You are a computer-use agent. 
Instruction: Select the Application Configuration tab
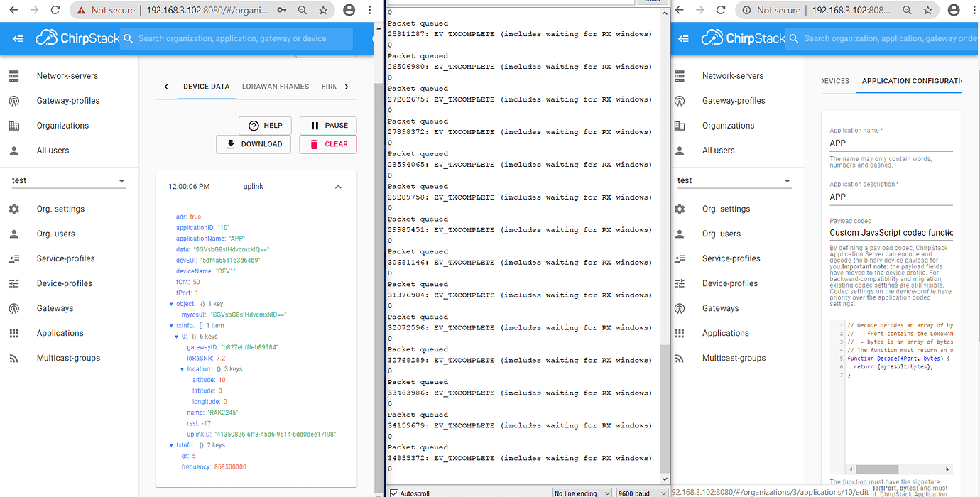911,81
